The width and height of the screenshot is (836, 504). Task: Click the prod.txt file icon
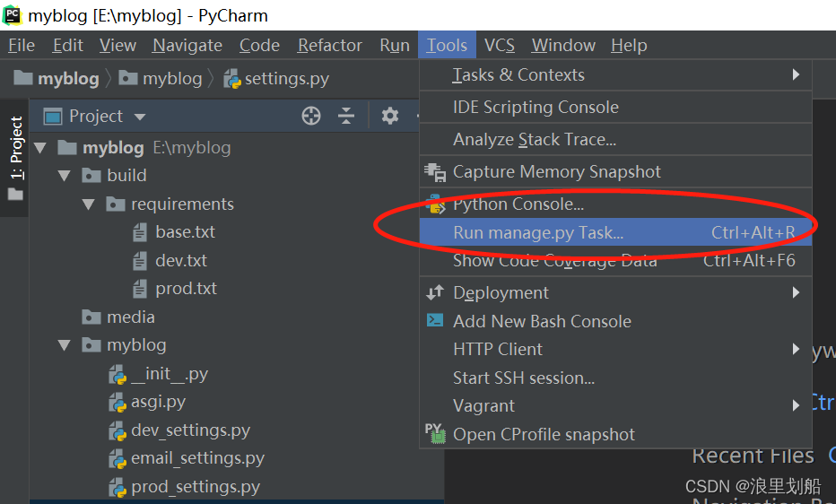tap(140, 289)
